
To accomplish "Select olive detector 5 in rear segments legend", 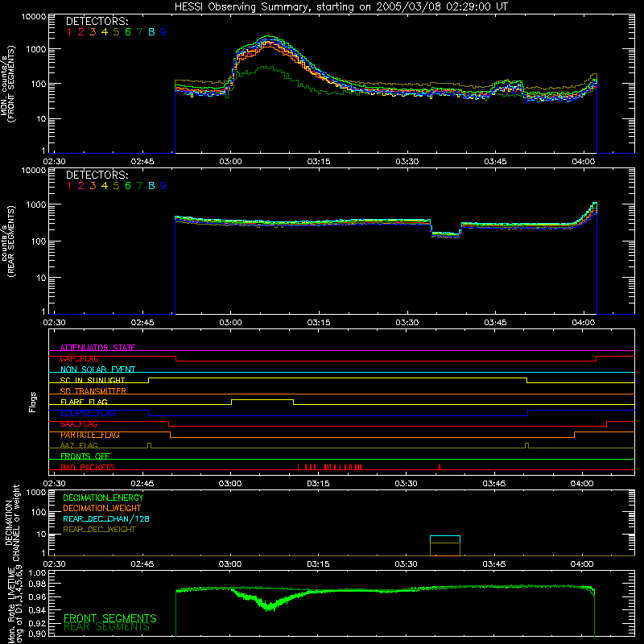I will [116, 186].
